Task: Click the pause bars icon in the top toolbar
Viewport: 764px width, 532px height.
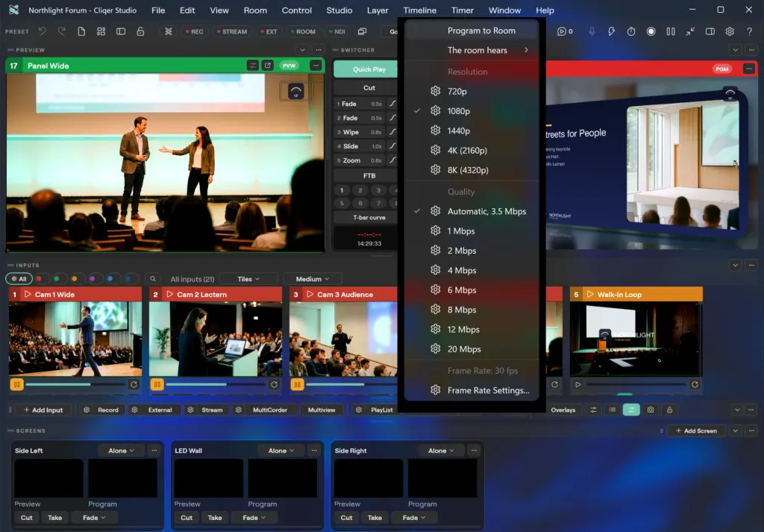Action: pos(671,31)
